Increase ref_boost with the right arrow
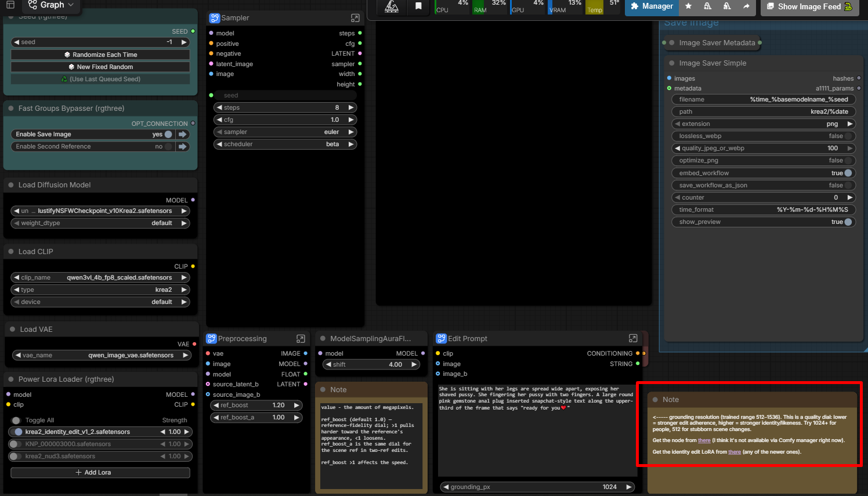 (296, 406)
